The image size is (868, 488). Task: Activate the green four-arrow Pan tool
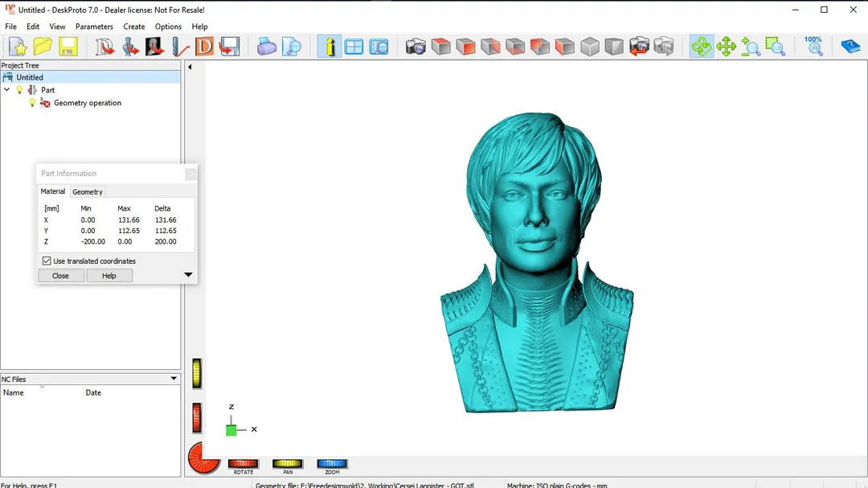(x=726, y=47)
